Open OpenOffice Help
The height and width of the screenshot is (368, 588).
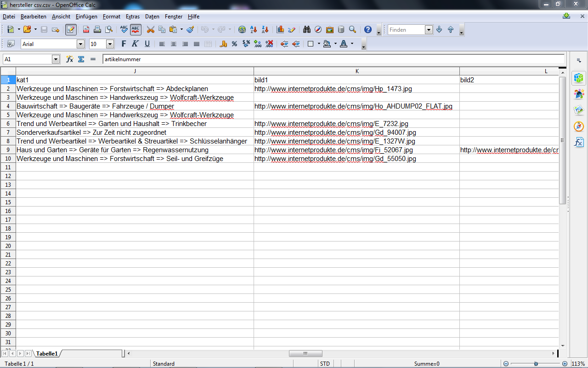coord(368,29)
